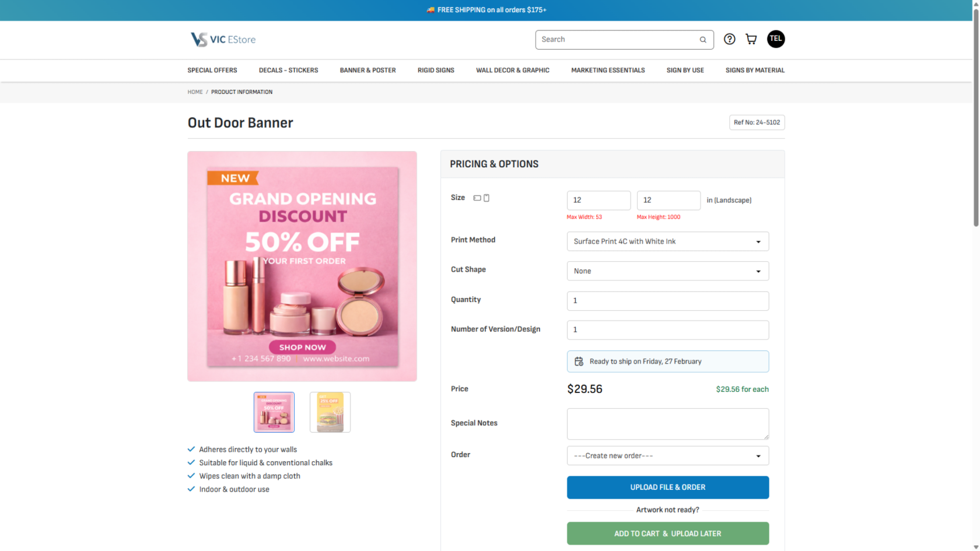Click Upload File & Order button
980x551 pixels.
667,487
